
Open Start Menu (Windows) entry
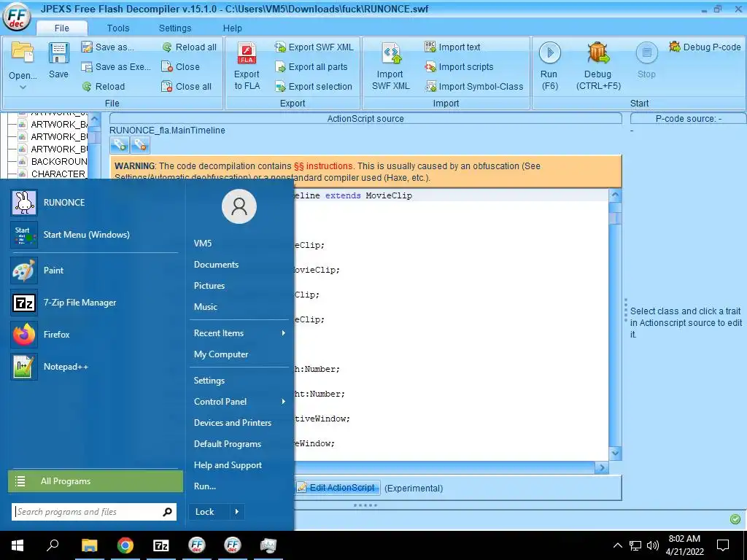(x=94, y=235)
